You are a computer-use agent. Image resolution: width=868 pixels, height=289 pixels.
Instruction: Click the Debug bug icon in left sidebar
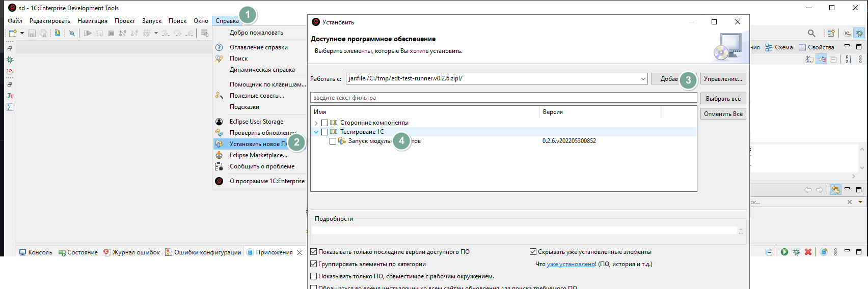click(10, 60)
